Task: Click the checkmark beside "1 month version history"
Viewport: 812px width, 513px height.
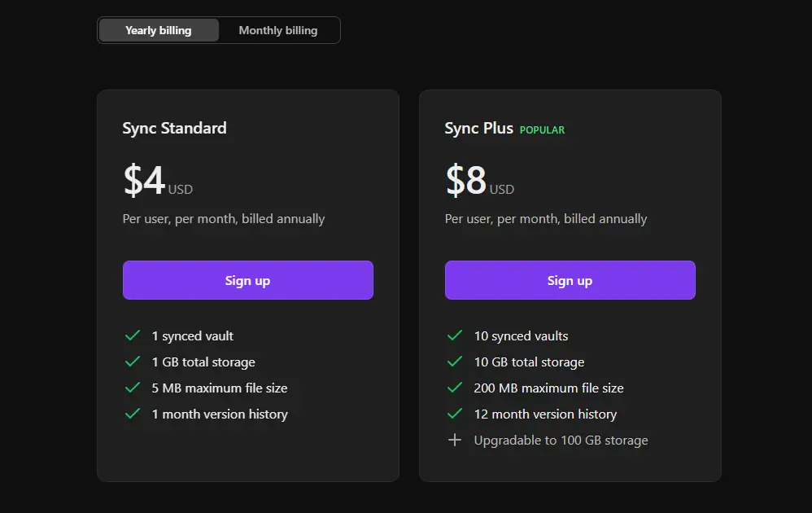Action: tap(133, 414)
